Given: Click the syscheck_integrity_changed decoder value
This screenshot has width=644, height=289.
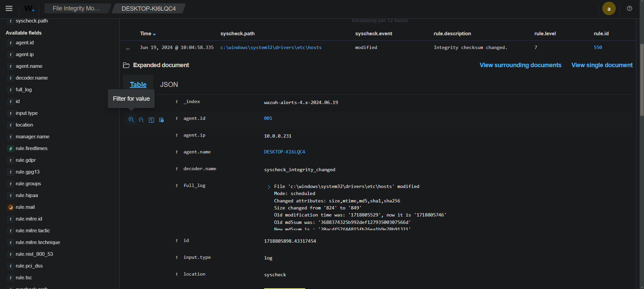Looking at the screenshot, I should 299,170.
